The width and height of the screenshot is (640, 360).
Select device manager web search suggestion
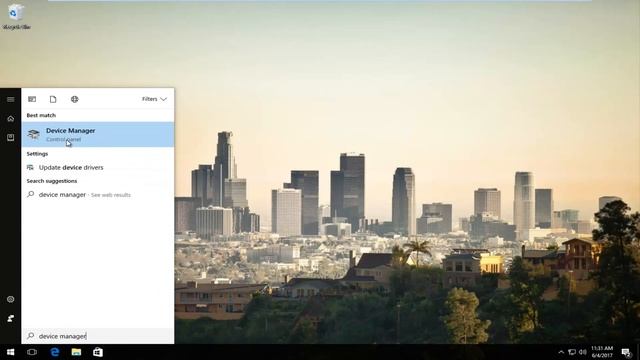(x=98, y=195)
